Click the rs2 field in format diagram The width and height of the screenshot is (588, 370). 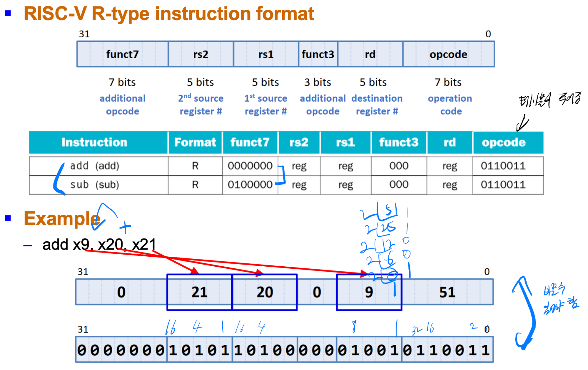(x=201, y=54)
